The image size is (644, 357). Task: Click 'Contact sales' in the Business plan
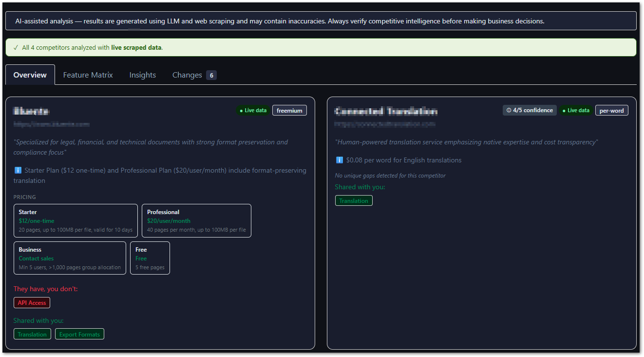(36, 258)
